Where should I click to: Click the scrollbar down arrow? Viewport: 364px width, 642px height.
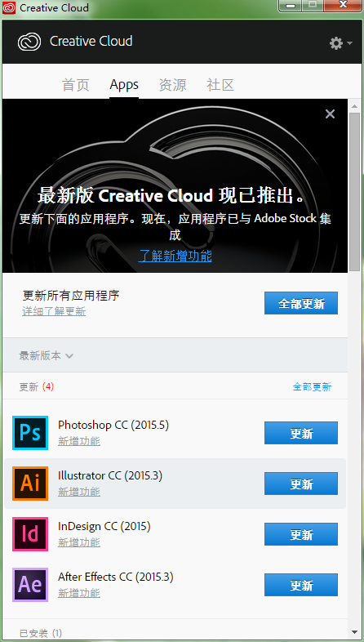pos(354,632)
